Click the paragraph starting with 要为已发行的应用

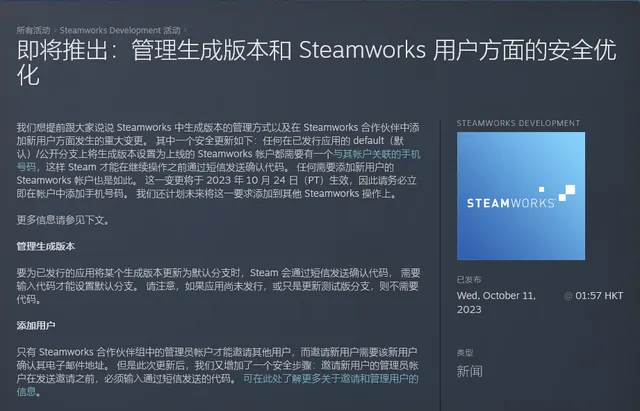pyautogui.click(x=220, y=285)
